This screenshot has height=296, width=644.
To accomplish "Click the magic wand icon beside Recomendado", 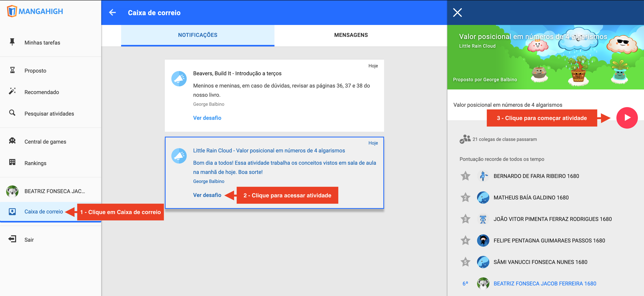I will pyautogui.click(x=12, y=91).
